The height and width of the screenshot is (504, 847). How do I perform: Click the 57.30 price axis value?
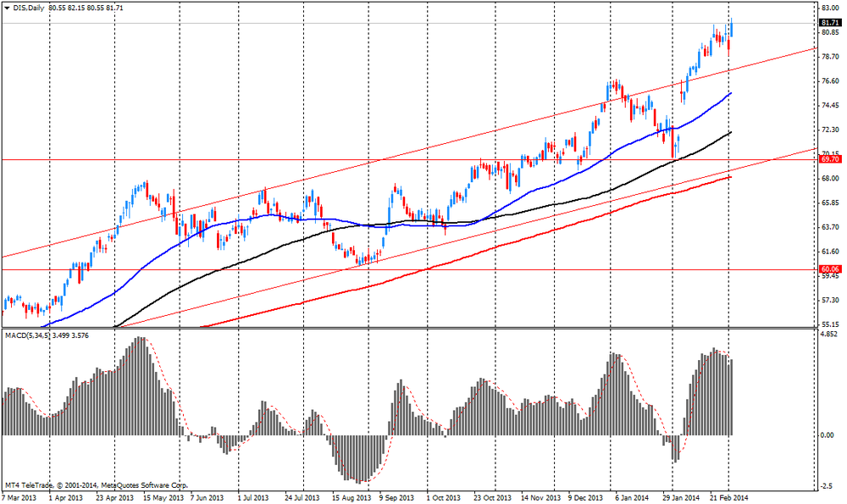click(x=830, y=301)
